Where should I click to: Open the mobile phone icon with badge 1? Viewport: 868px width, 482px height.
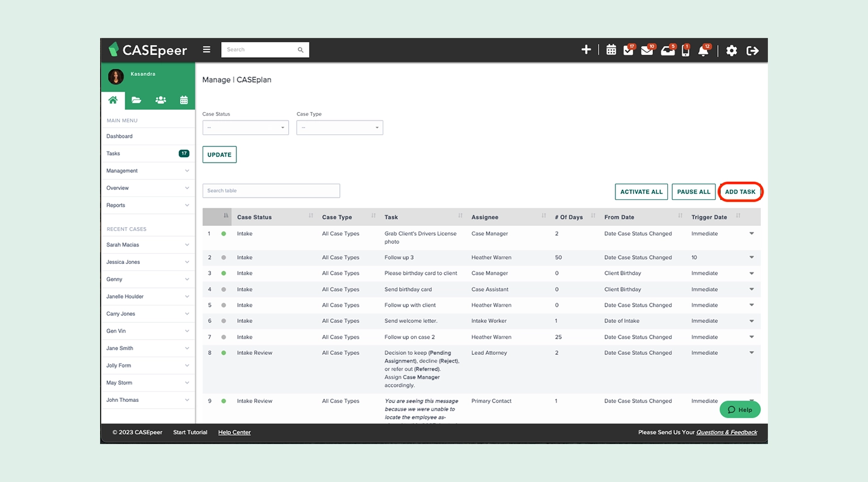685,51
